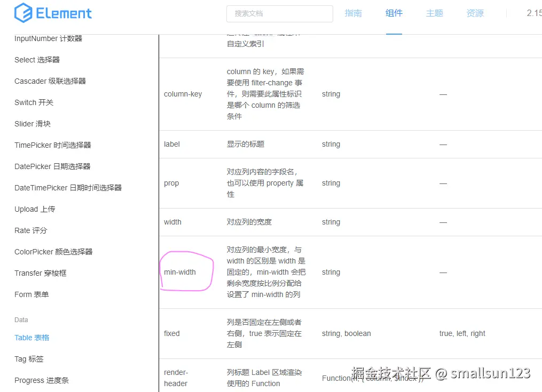Click the Data sidebar group heading
542x392 pixels.
[21, 320]
